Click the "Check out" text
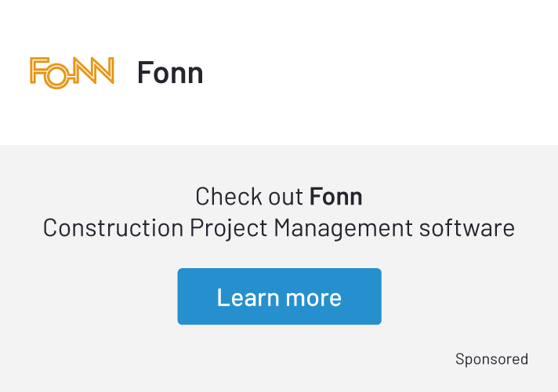Screen dimensions: 558x392 click(249, 196)
